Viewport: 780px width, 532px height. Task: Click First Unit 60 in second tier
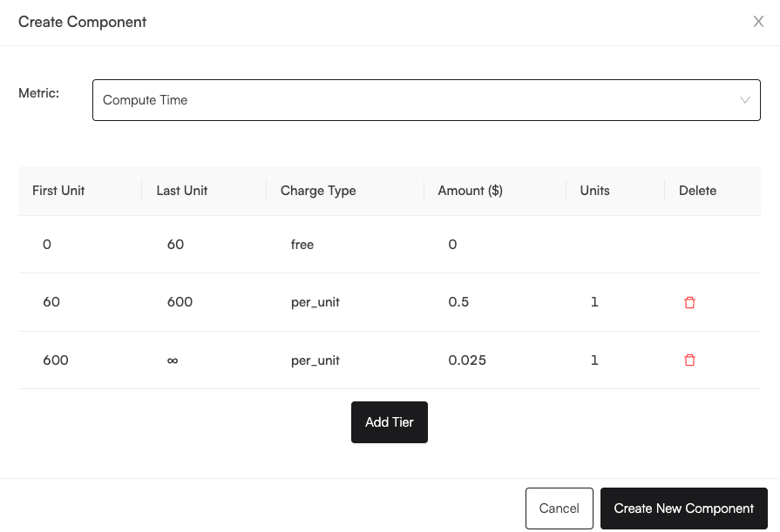[x=51, y=302]
